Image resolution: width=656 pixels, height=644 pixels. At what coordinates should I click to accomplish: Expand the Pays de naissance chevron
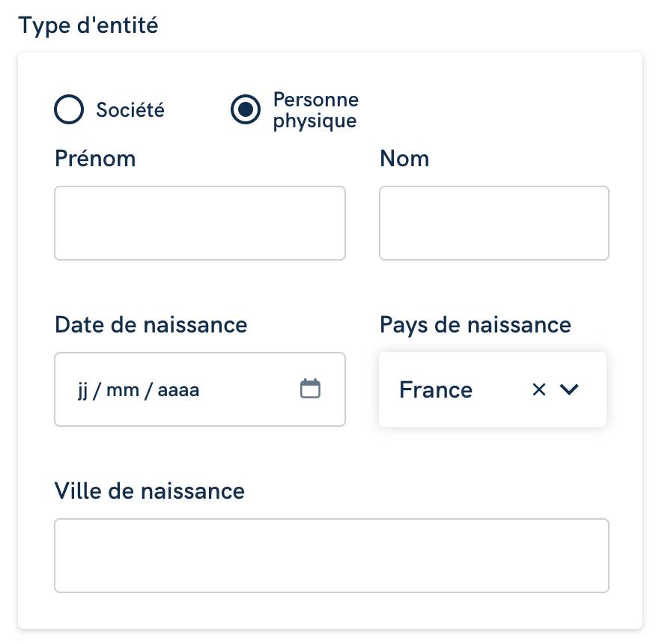pos(569,389)
